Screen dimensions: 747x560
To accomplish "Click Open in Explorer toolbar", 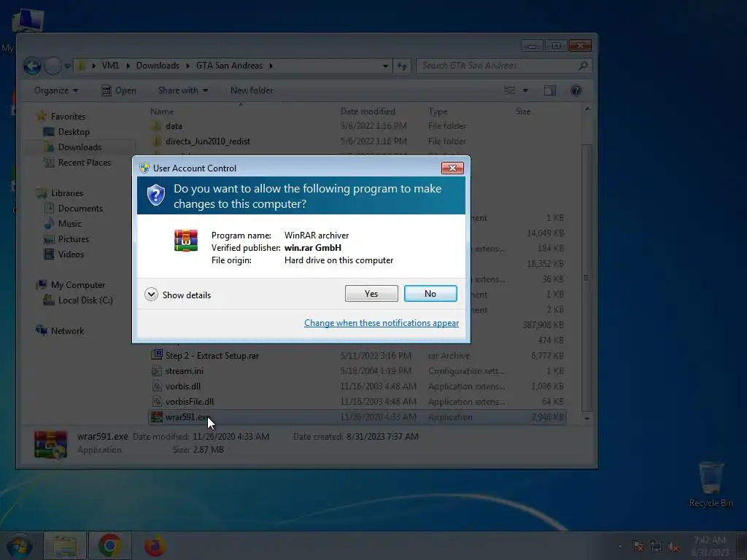I will [119, 90].
